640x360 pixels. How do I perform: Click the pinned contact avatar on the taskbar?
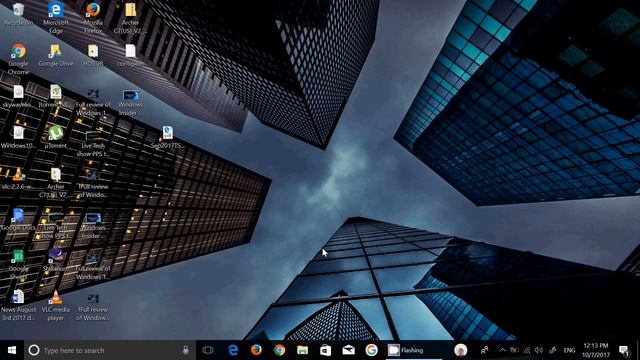click(x=461, y=350)
